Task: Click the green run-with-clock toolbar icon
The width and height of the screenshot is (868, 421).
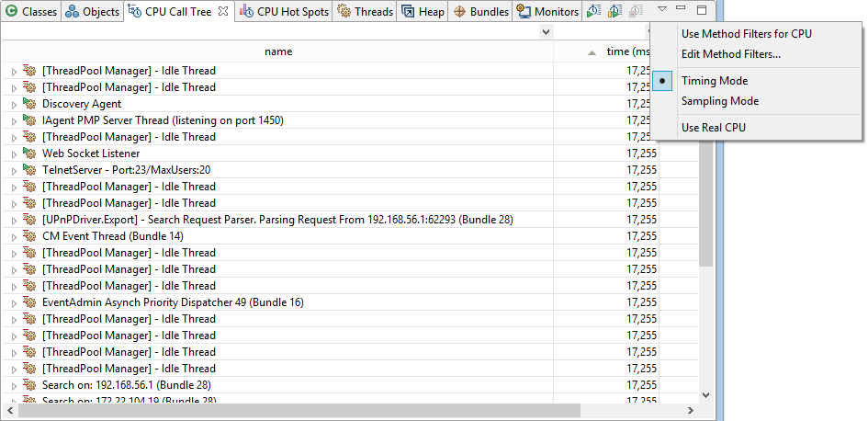Action: pyautogui.click(x=594, y=12)
